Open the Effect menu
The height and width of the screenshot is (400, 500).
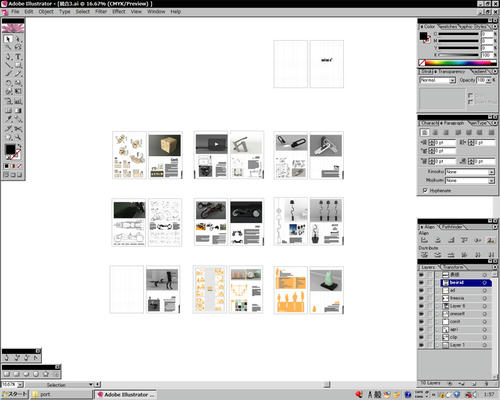(x=119, y=11)
